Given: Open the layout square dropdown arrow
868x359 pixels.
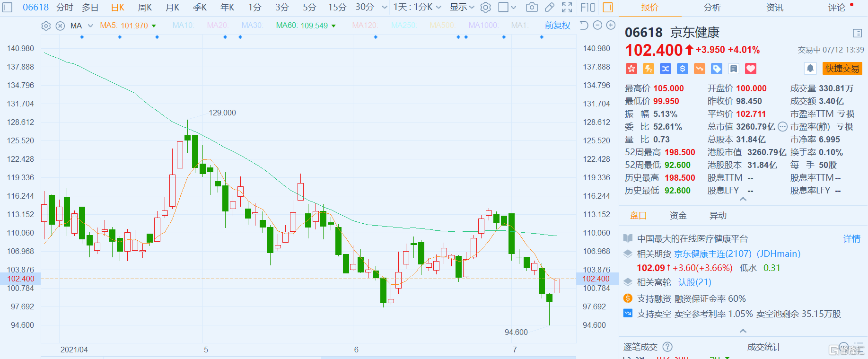Looking at the screenshot, I should tap(513, 8).
